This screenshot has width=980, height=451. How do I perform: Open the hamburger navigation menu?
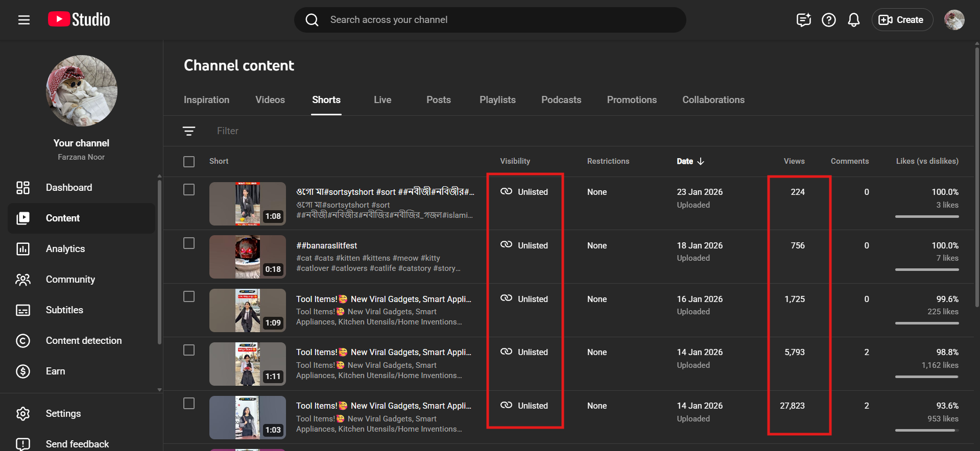pyautogui.click(x=24, y=20)
